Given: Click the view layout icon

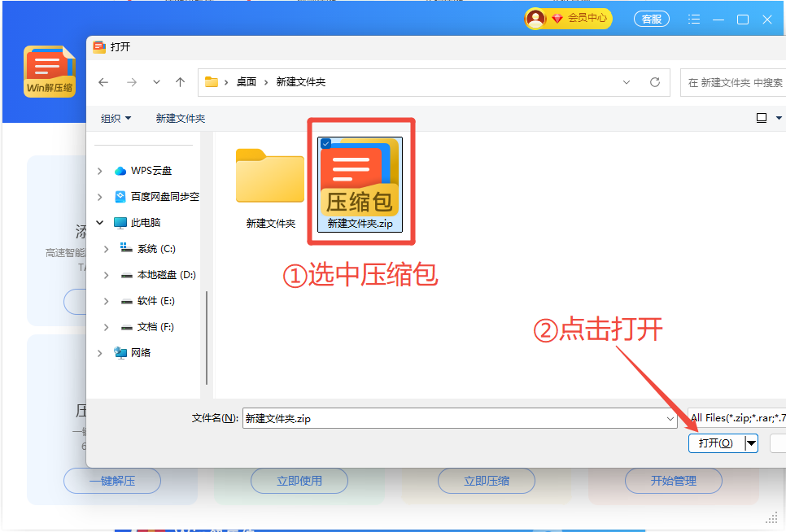Looking at the screenshot, I should (x=762, y=118).
